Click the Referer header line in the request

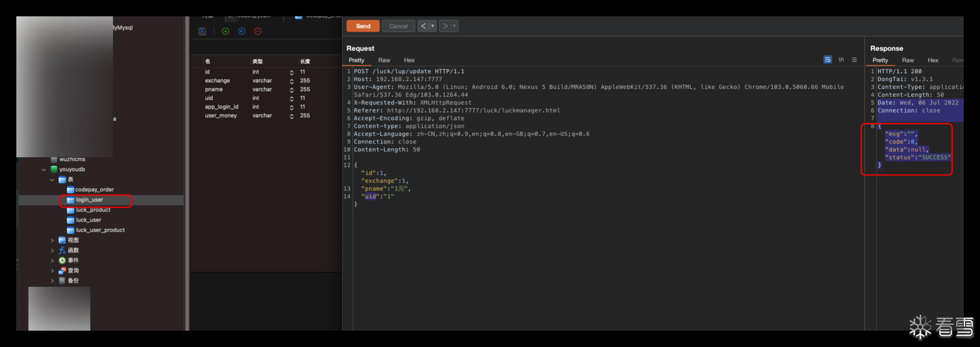pos(457,110)
